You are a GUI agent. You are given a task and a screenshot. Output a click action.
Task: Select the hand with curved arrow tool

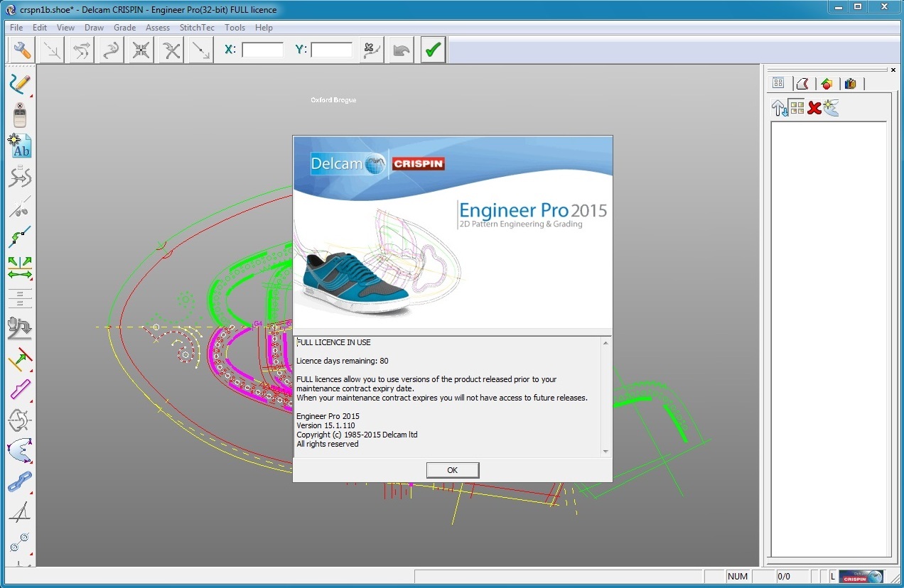[20, 328]
